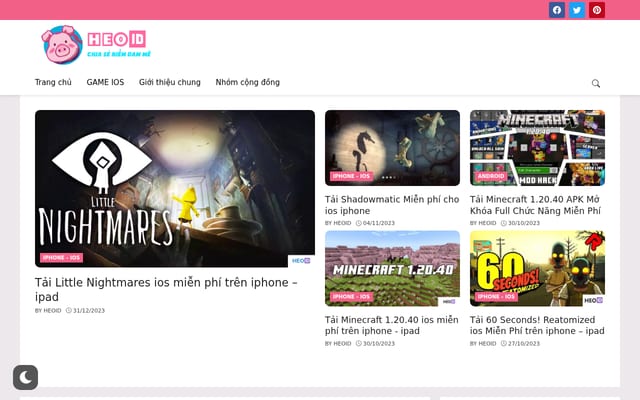Click IPHONE - IOS tag on 60 Seconds

coord(496,296)
